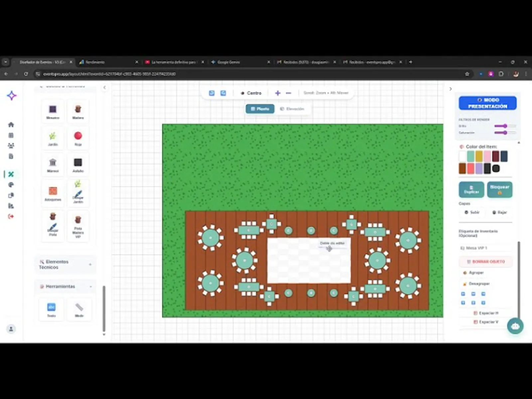Image resolution: width=532 pixels, height=399 pixels.
Task: Click the Espaciar H button
Action: 485,313
